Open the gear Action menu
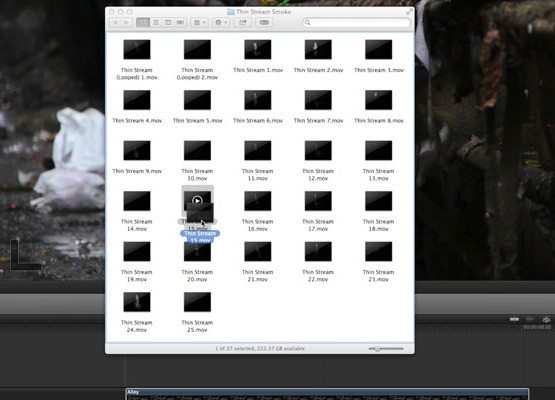Viewport: 555px width, 400px height. [x=221, y=23]
